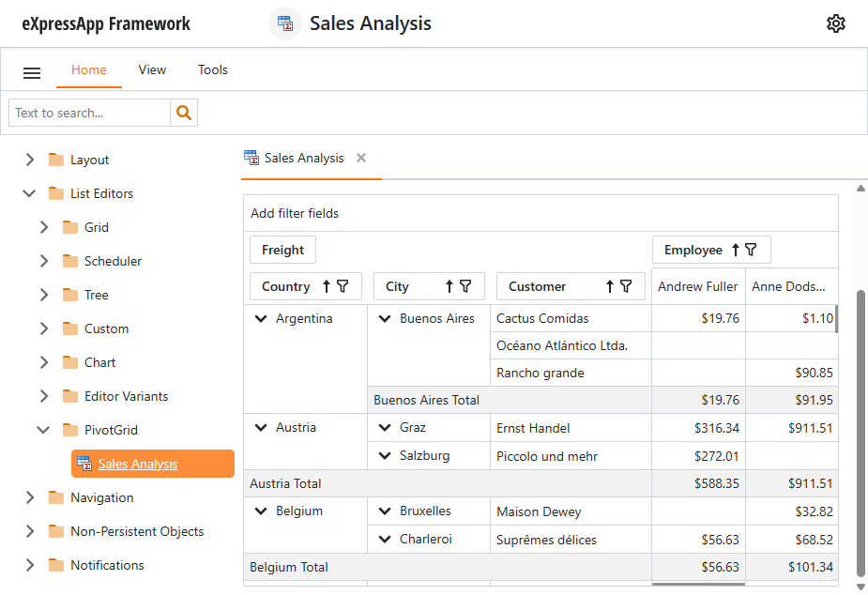The image size is (868, 595).
Task: Open the Customer field filter
Action: 626,286
